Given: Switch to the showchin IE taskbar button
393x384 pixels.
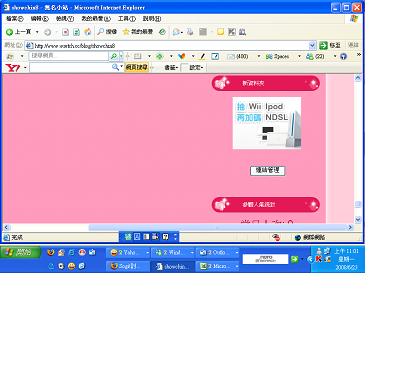Looking at the screenshot, I should click(x=173, y=266).
